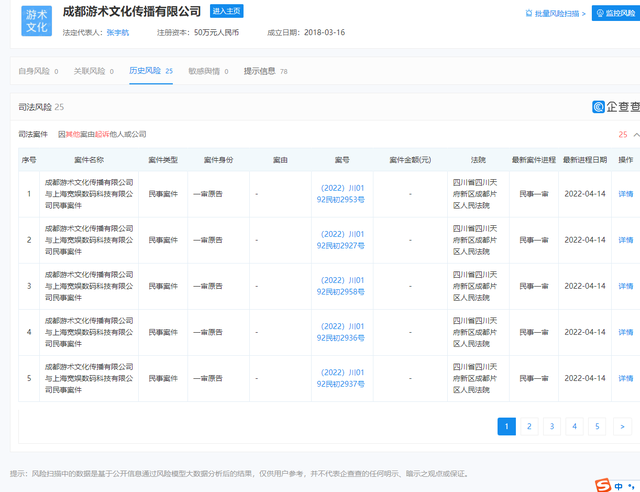Switch Sogou input to Chinese mode indicator
Image resolution: width=640 pixels, height=492 pixels.
click(x=620, y=485)
